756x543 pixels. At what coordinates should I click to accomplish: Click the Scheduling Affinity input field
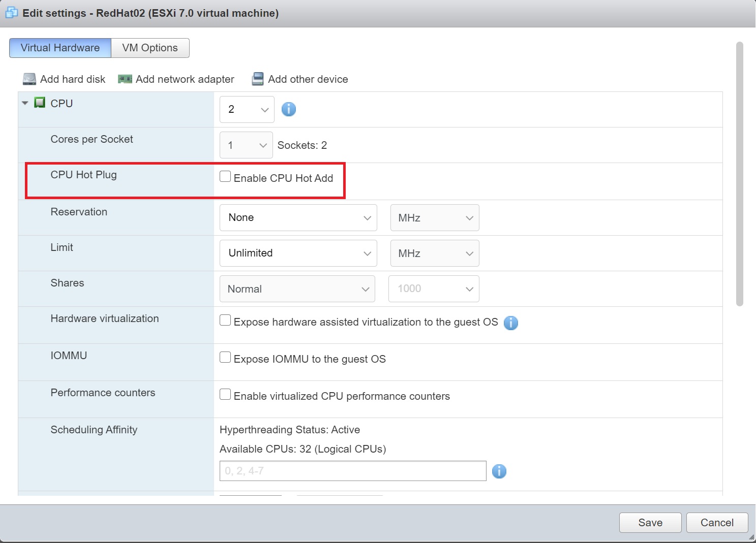click(353, 471)
